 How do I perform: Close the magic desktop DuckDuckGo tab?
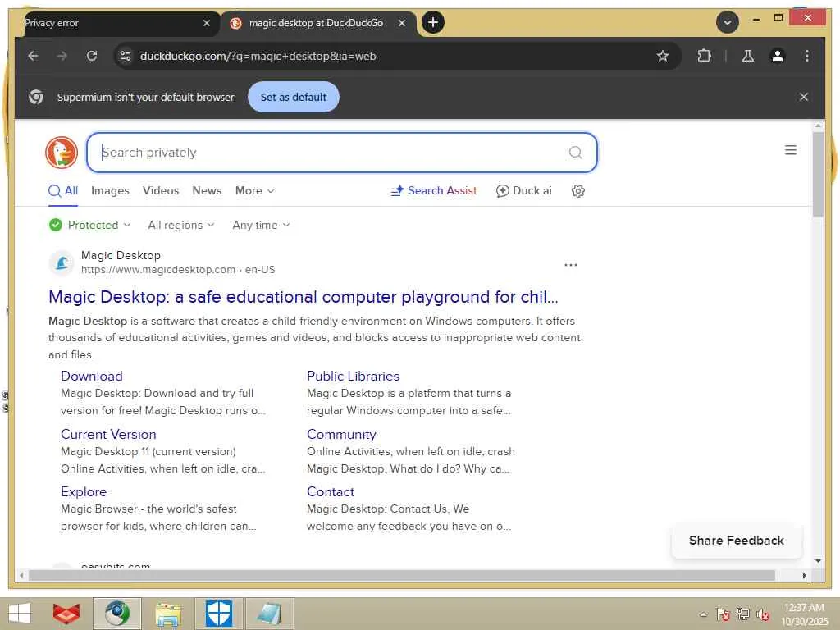(x=402, y=23)
